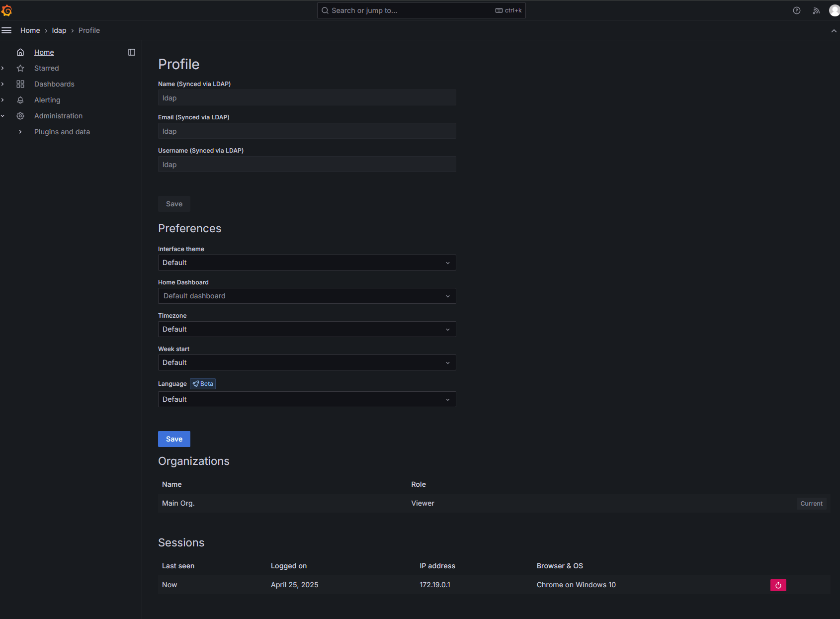Viewport: 840px width, 619px height.
Task: Revoke the session with the red power icon
Action: coord(778,585)
